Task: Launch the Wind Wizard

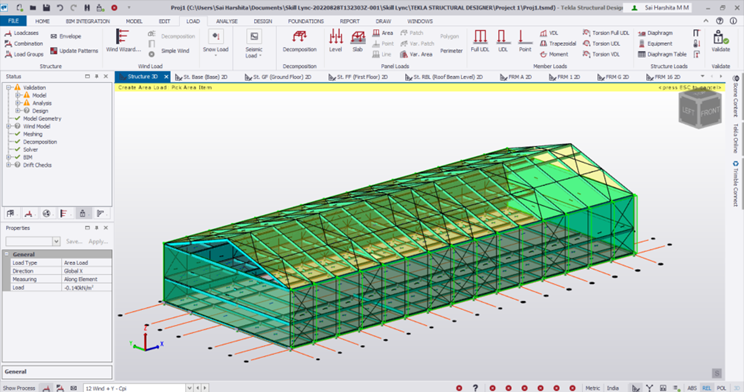Action: point(123,40)
